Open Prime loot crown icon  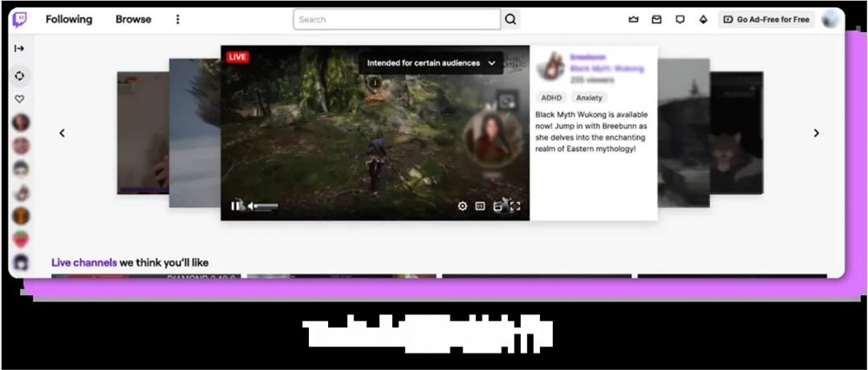pyautogui.click(x=634, y=19)
